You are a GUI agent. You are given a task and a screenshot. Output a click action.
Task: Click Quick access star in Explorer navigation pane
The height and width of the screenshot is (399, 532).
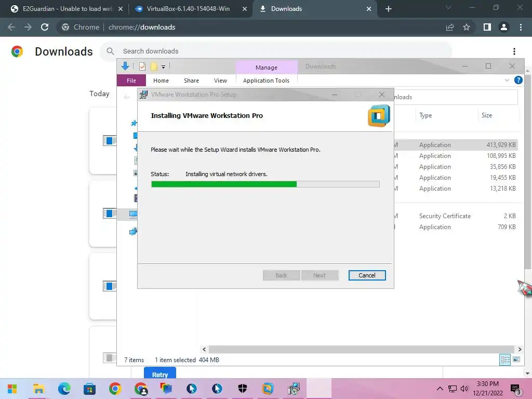(134, 123)
